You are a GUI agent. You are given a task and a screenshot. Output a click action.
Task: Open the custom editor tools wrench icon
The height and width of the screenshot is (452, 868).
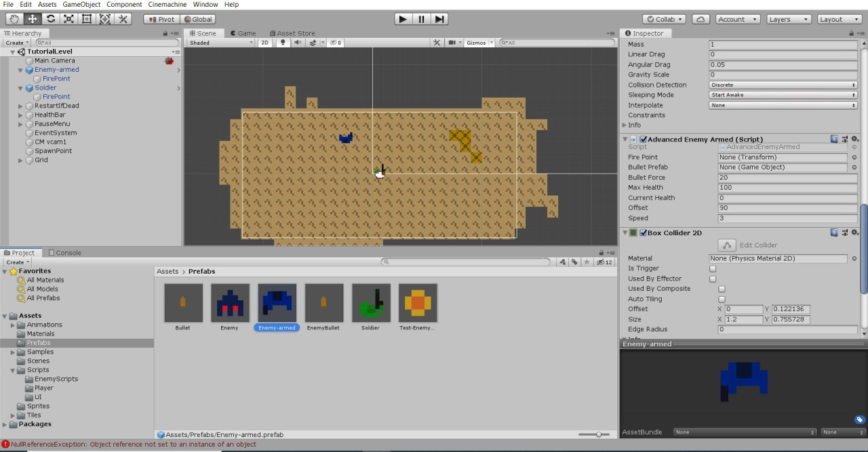(123, 19)
